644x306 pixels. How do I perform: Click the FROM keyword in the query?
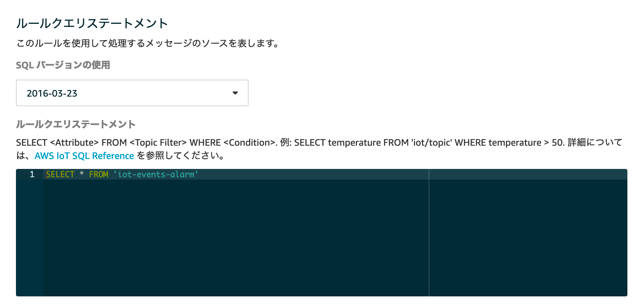[98, 174]
